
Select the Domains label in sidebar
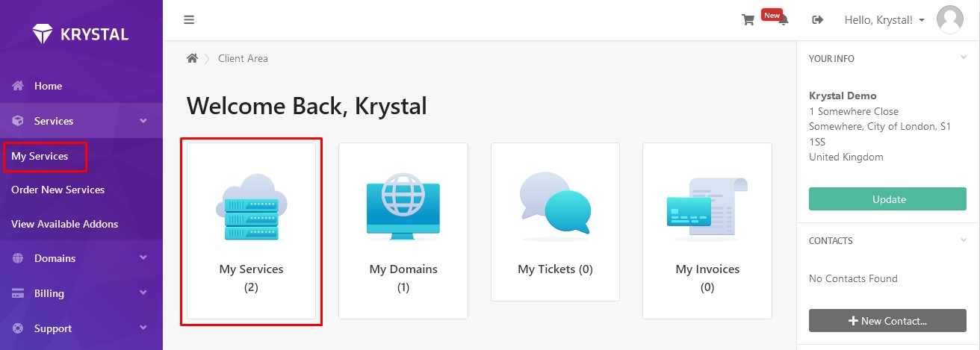(55, 258)
